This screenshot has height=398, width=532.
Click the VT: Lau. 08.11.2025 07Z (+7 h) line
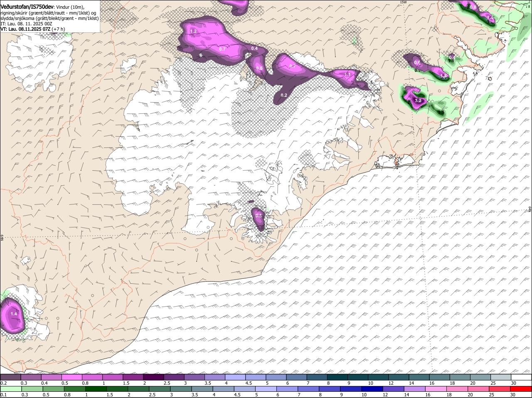point(32,29)
